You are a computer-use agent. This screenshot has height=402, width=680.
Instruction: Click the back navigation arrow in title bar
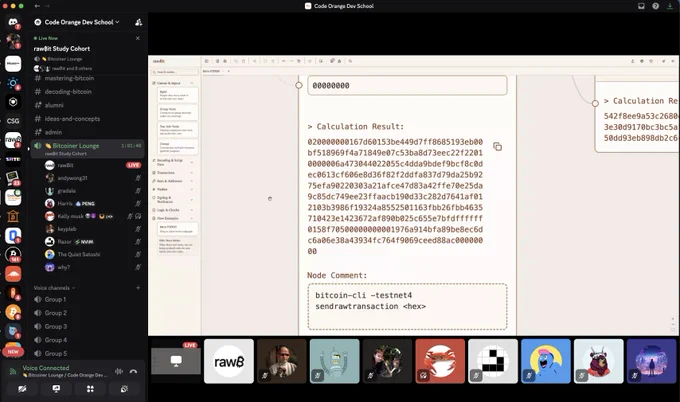37,6
